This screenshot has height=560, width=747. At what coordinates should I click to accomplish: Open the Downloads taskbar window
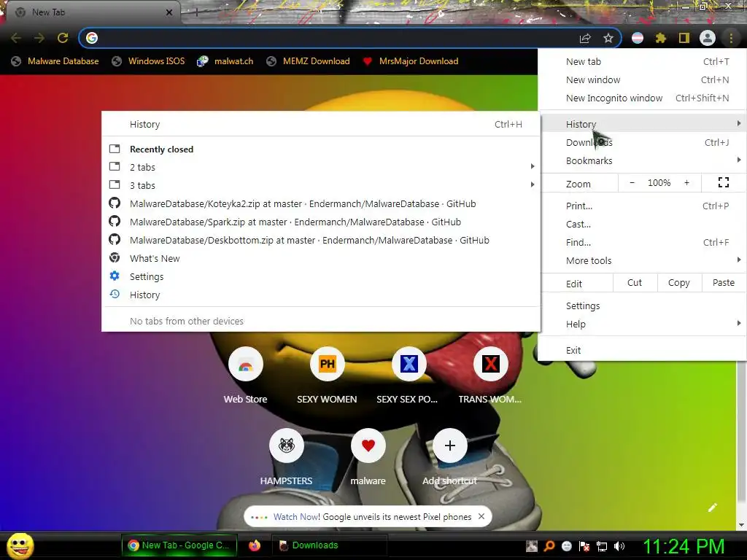(x=329, y=545)
